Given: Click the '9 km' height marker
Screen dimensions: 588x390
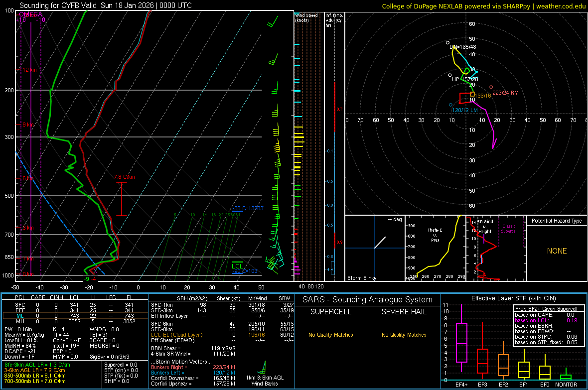Looking at the screenshot, I should pos(28,125).
